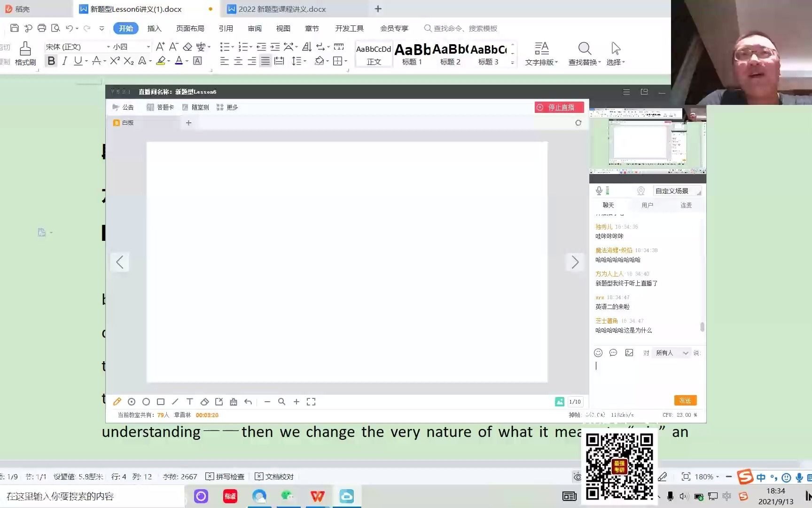Open the 180% zoom level dropdown
The image size is (812, 508).
pos(706,476)
